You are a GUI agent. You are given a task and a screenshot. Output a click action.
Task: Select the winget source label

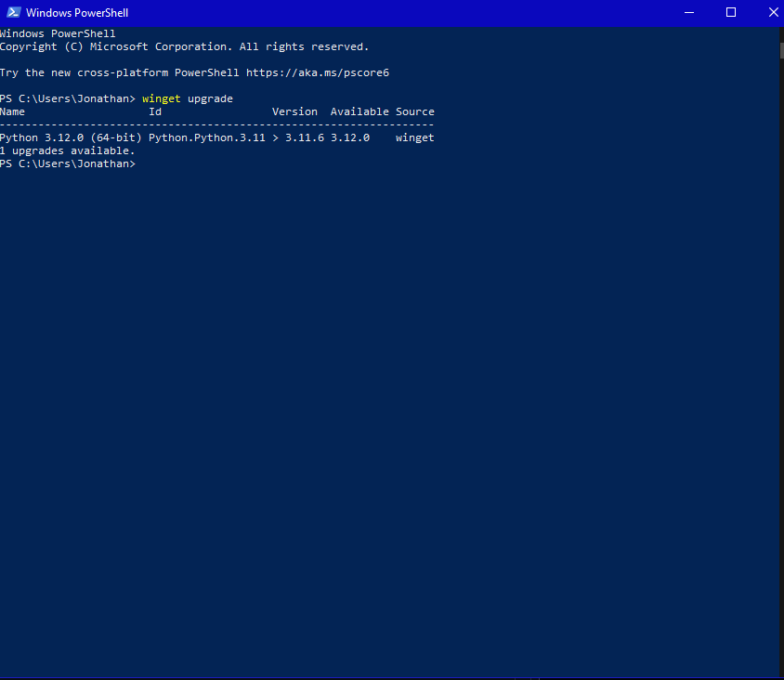click(414, 137)
